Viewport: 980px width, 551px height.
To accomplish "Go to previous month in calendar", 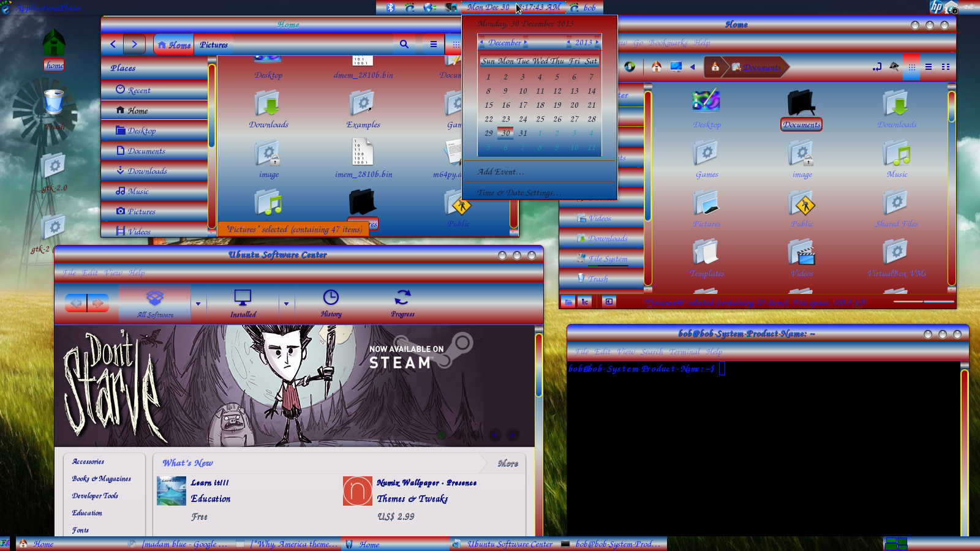I will 481,42.
